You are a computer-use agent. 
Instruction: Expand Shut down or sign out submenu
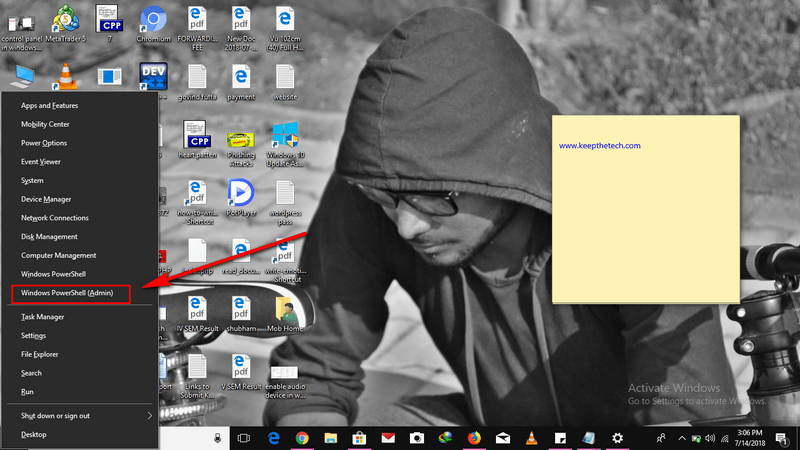(80, 416)
